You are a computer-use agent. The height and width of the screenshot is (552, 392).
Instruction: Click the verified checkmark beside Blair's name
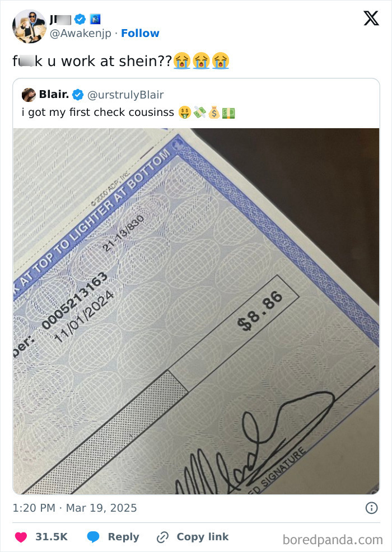(78, 95)
